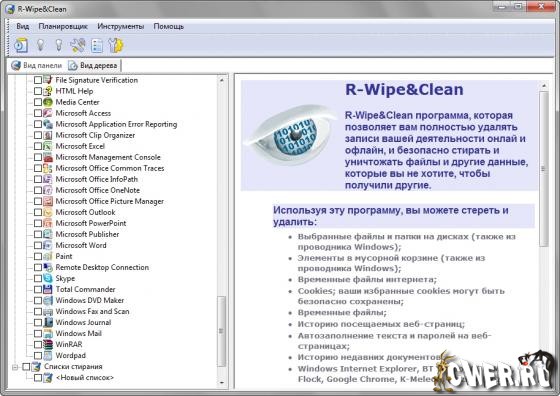The width and height of the screenshot is (560, 396).
Task: Click the right pane vertical scrollbar thumb
Action: click(x=544, y=169)
